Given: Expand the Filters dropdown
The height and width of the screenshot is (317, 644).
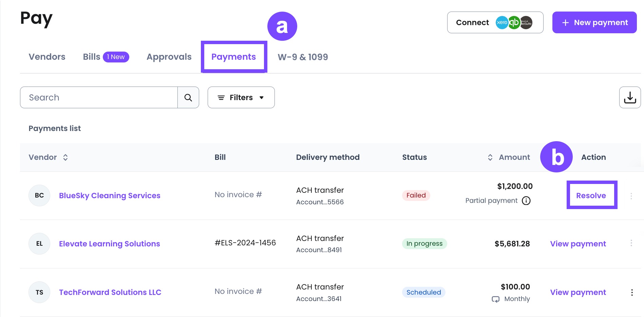Looking at the screenshot, I should coord(241,97).
